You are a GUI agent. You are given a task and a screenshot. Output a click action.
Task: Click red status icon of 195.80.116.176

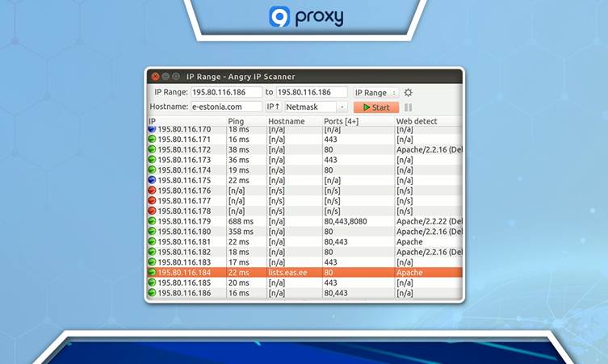point(152,190)
